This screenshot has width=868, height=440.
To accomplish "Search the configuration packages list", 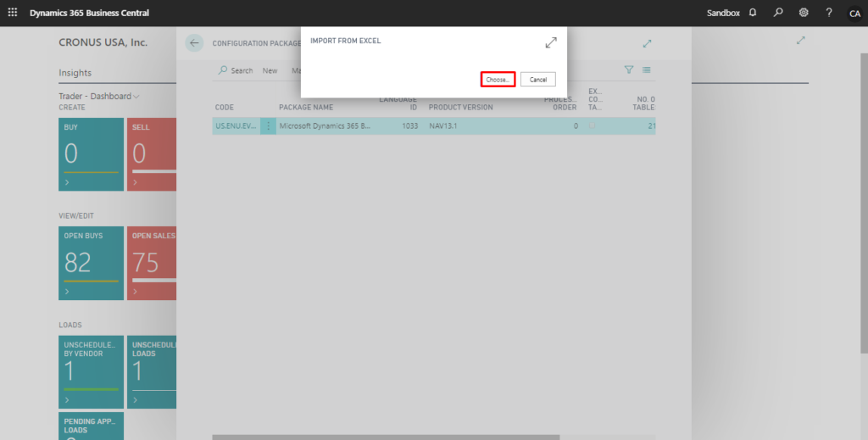I will pos(236,70).
